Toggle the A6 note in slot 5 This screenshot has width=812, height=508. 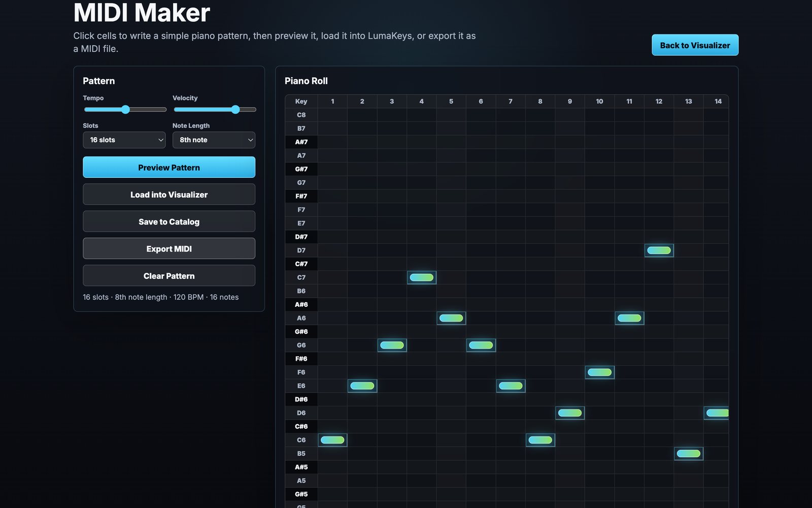451,318
